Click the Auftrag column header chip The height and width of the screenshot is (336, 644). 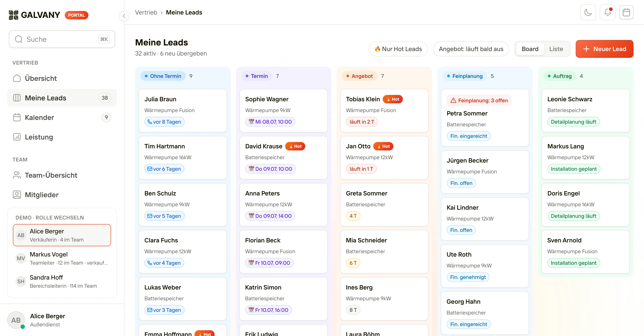point(559,76)
